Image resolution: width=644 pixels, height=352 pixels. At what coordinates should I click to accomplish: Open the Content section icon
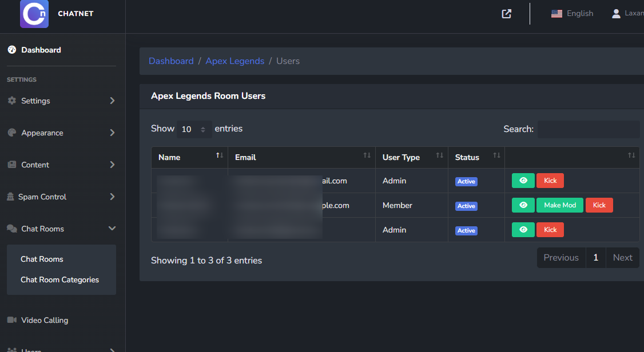coord(12,165)
